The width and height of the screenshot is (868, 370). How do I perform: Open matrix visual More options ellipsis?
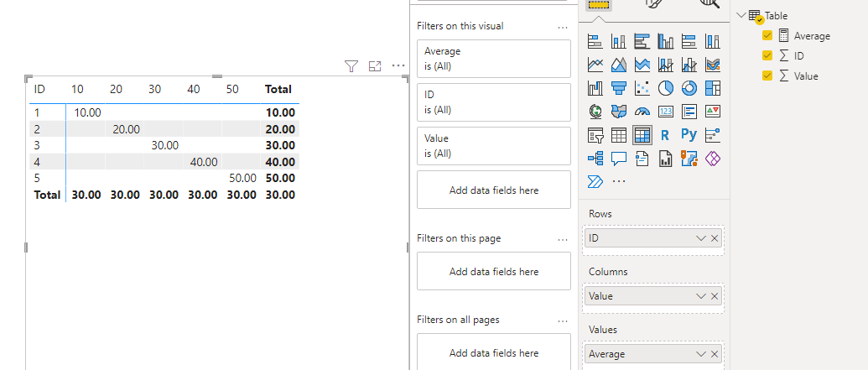point(398,66)
